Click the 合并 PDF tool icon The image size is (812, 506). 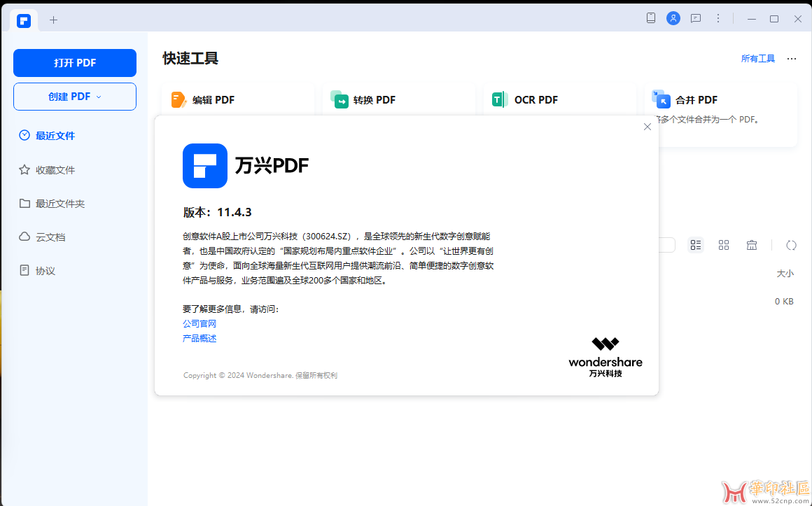(x=661, y=99)
